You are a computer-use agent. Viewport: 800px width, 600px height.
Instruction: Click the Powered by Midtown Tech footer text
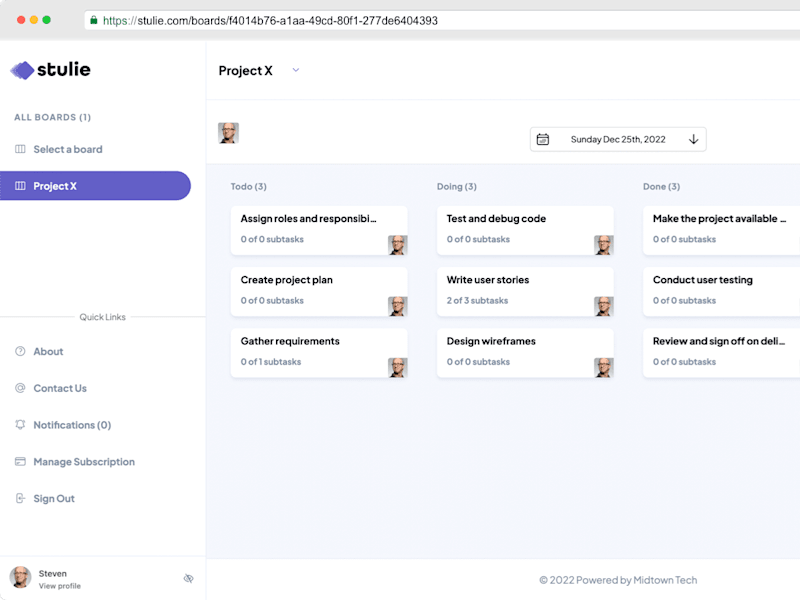(618, 580)
